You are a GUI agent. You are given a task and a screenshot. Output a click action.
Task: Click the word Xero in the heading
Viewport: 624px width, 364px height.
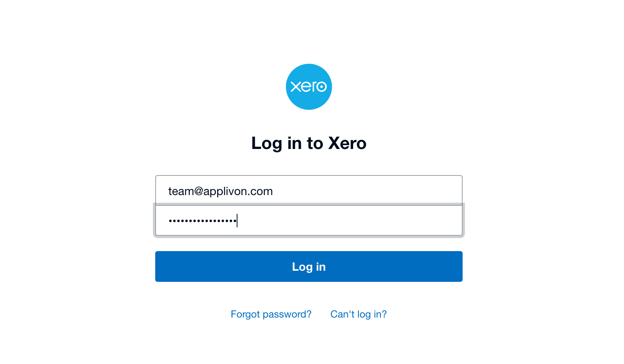point(347,143)
